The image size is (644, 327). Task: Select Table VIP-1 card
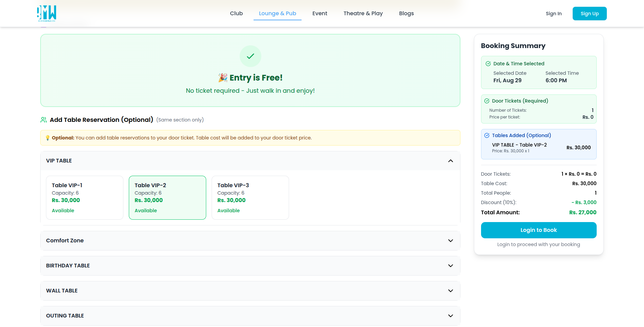(85, 198)
